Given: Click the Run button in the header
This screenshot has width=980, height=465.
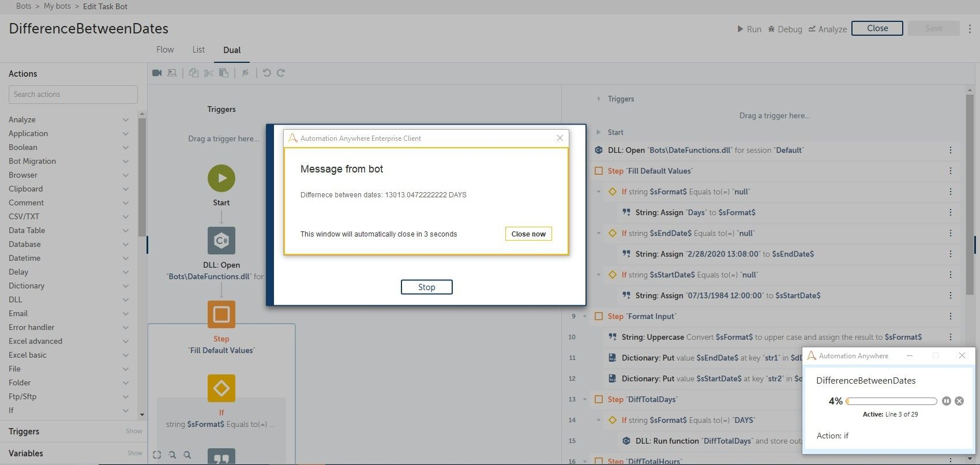Looking at the screenshot, I should point(749,29).
